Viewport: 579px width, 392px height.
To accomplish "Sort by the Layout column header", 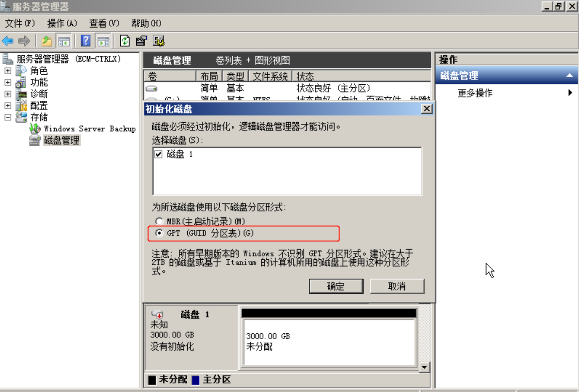I will [209, 76].
